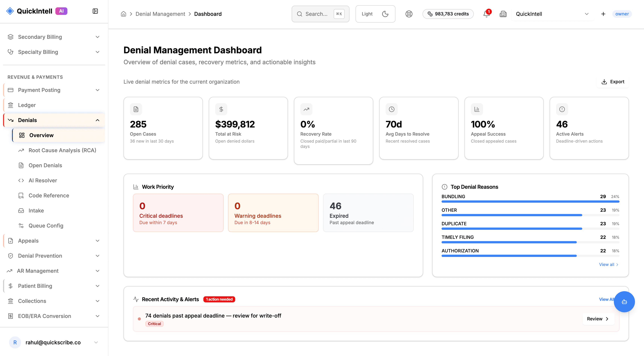Screen dimensions: 644x356
Task: Open Queue Config
Action: (59, 226)
